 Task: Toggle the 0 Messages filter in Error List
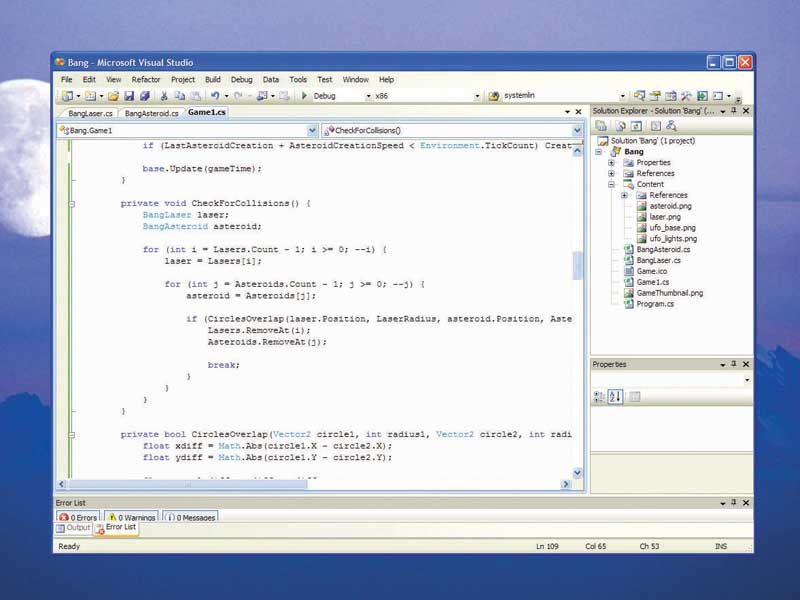190,517
